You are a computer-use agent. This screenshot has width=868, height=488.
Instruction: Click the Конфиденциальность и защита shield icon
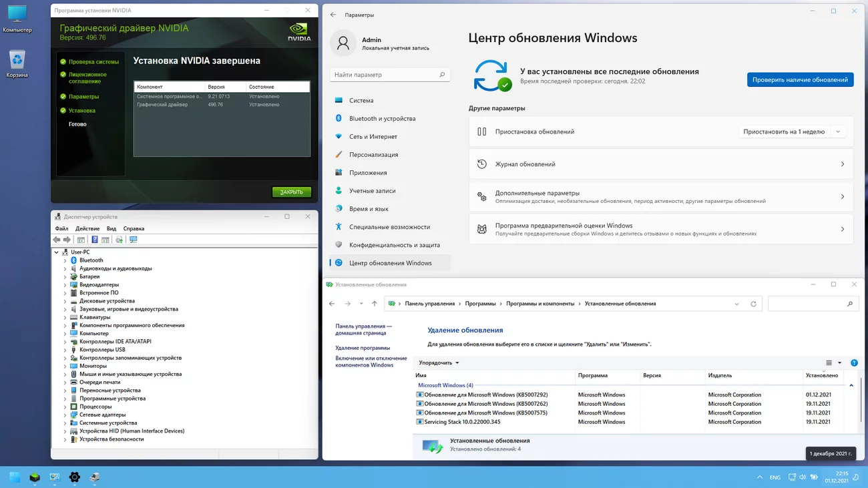click(339, 244)
